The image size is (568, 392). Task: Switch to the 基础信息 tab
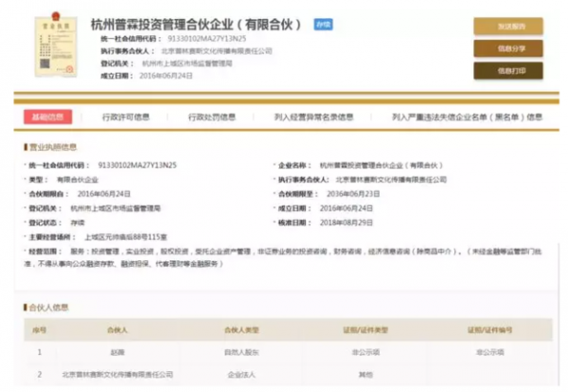pyautogui.click(x=48, y=116)
